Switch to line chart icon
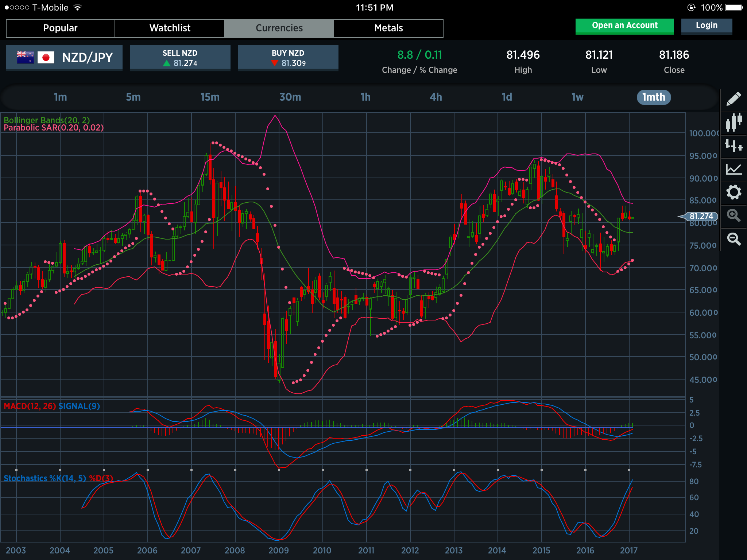This screenshot has height=560, width=747. (x=734, y=169)
